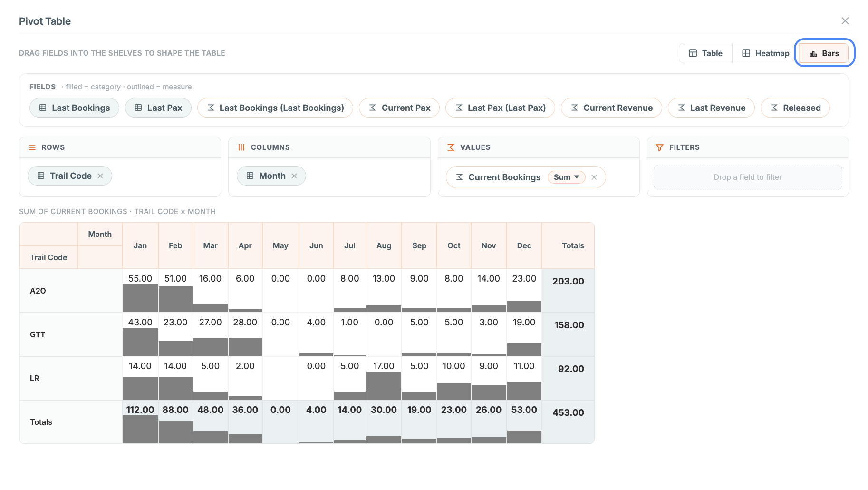Viewport: 868px width, 490px height.
Task: Click the LR August cell showing 17.00
Action: pos(384,378)
